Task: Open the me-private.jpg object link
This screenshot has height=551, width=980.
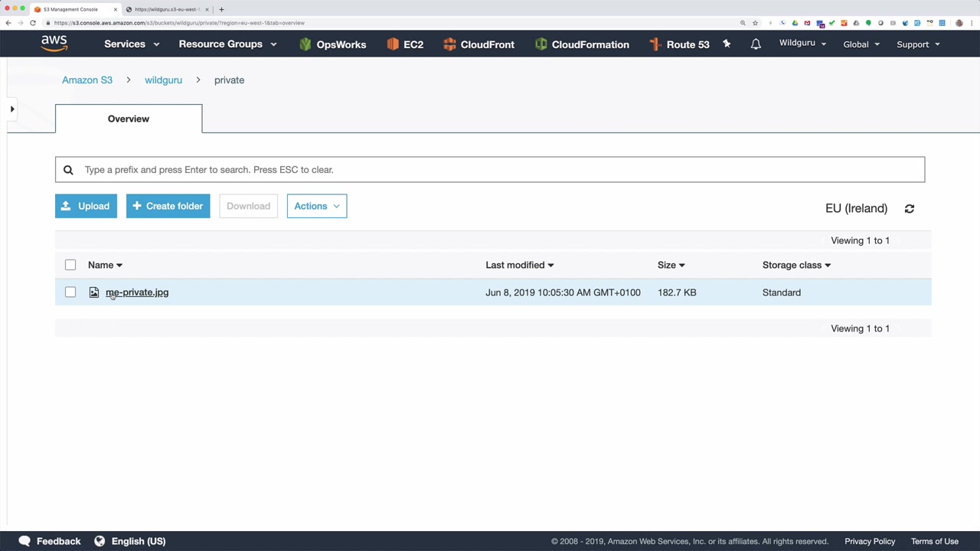Action: 137,292
